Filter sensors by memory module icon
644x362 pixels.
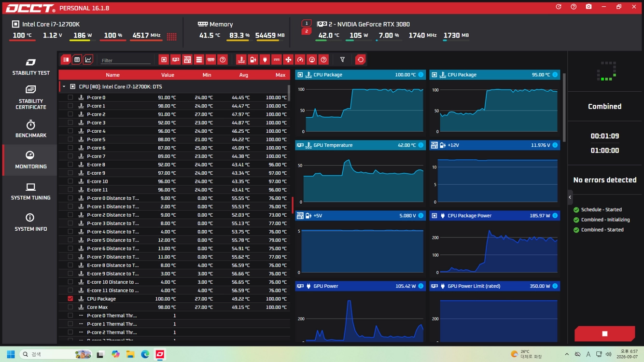tap(211, 60)
